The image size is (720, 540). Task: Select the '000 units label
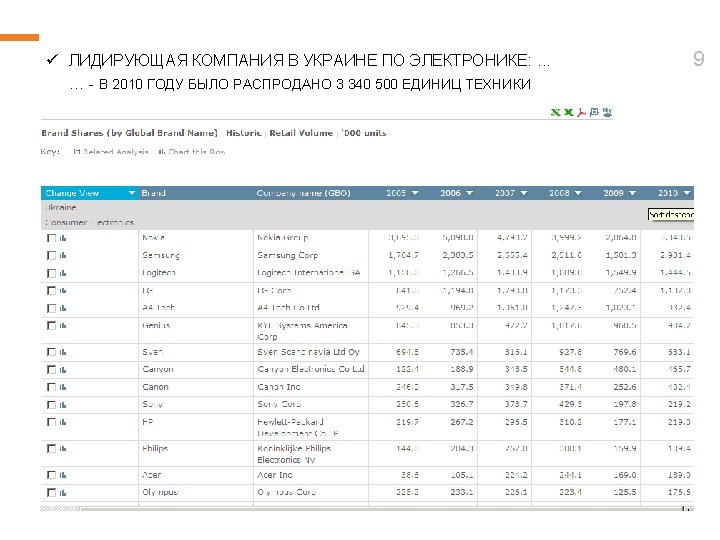pos(364,133)
